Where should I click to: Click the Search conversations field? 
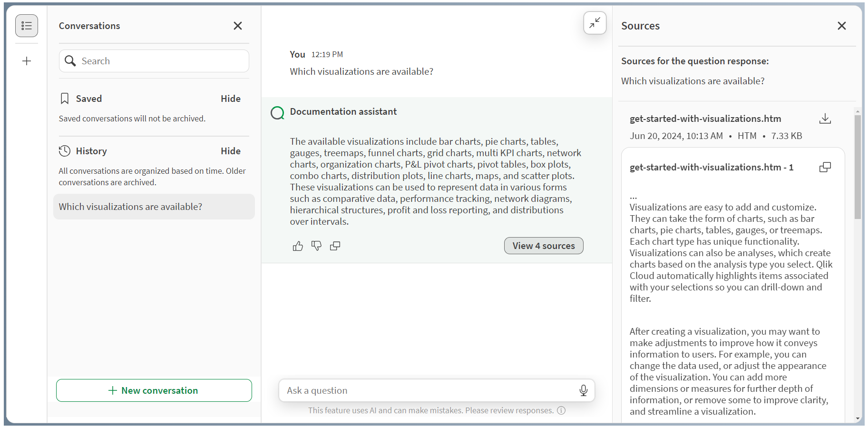pyautogui.click(x=162, y=61)
